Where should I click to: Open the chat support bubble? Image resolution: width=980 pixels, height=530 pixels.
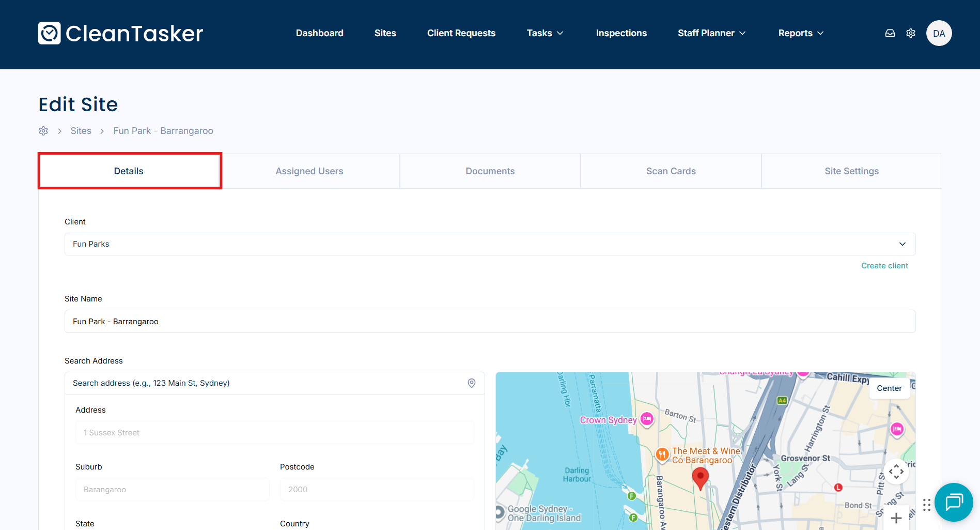tap(953, 502)
